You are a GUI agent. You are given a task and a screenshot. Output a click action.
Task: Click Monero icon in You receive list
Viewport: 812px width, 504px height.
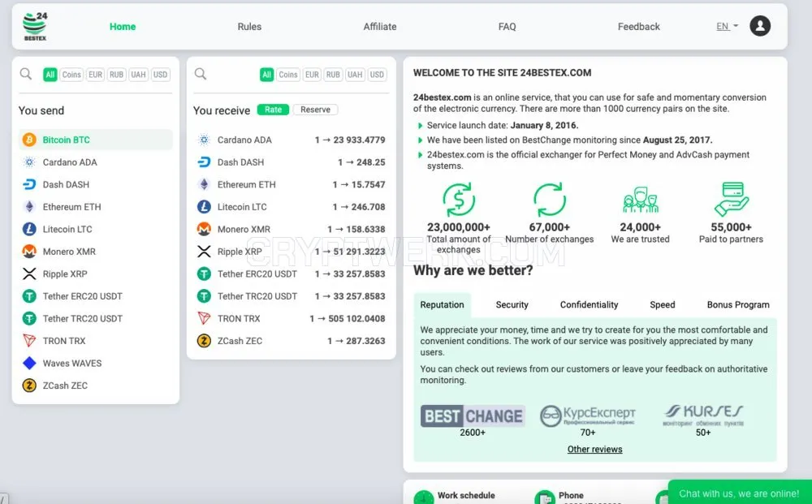click(204, 229)
